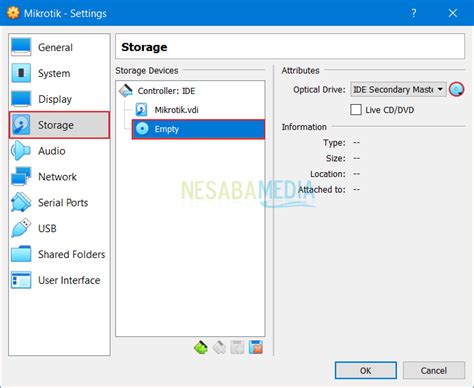Close the Mikrotik Settings dialog
Screen dimensions: 474x388
coord(452,13)
